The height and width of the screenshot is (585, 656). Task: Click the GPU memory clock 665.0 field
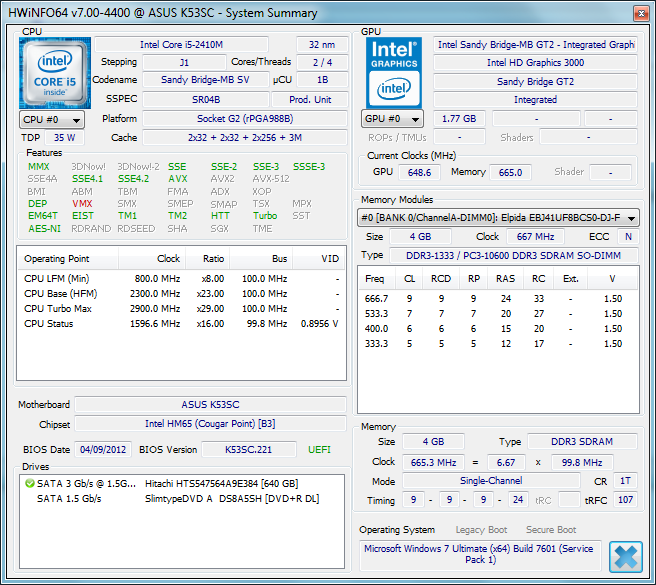click(x=510, y=172)
